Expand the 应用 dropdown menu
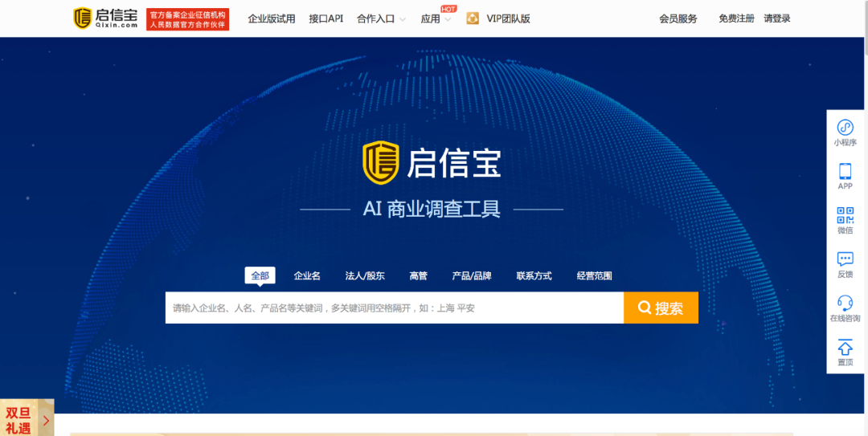The height and width of the screenshot is (436, 868). (436, 18)
